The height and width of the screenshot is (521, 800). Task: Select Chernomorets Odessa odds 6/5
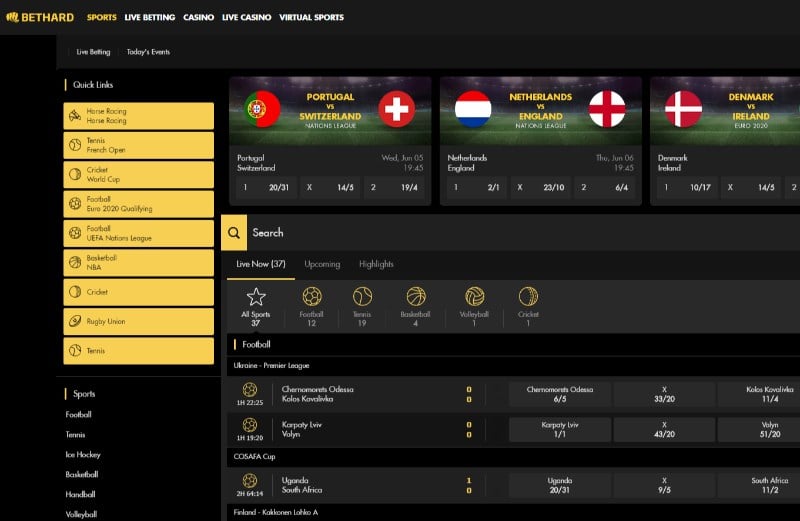[560, 394]
